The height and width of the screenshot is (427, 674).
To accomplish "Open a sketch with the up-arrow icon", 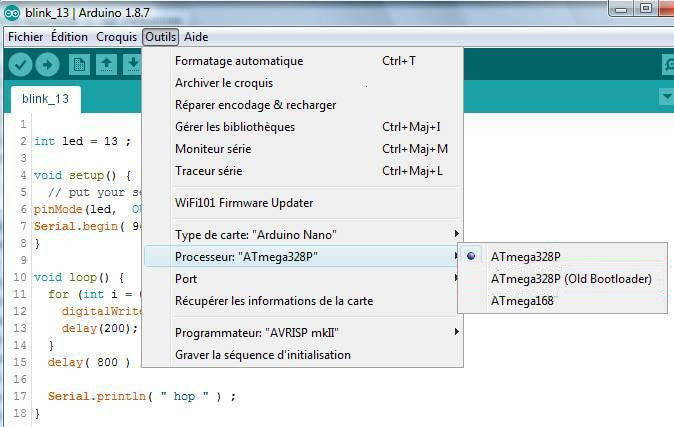I will point(106,65).
